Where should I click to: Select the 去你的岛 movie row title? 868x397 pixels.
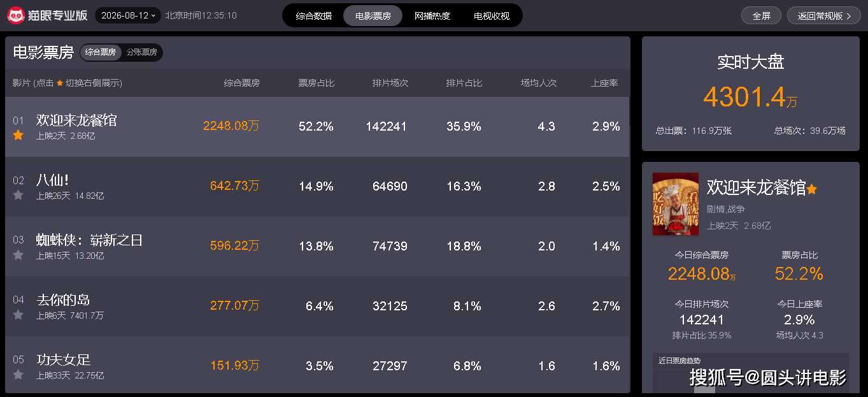point(63,300)
